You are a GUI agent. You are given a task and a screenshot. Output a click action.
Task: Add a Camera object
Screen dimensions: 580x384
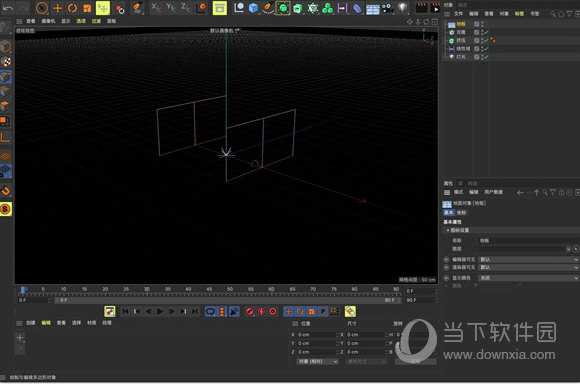pyautogui.click(x=387, y=8)
